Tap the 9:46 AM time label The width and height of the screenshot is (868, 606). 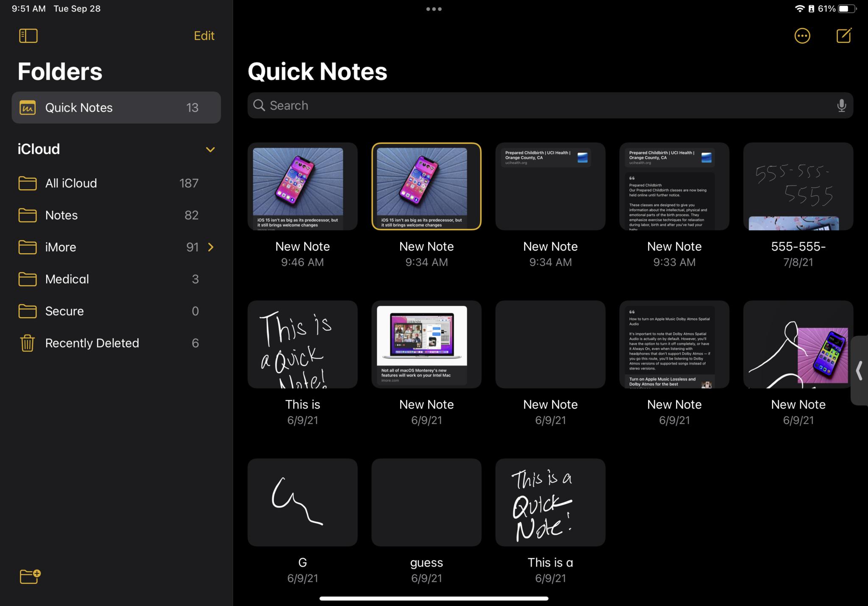click(x=302, y=262)
